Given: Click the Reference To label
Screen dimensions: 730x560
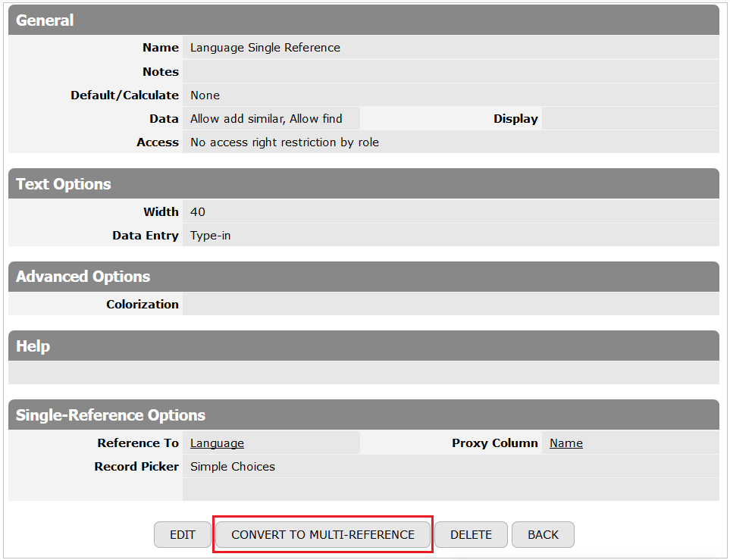Looking at the screenshot, I should (x=138, y=443).
